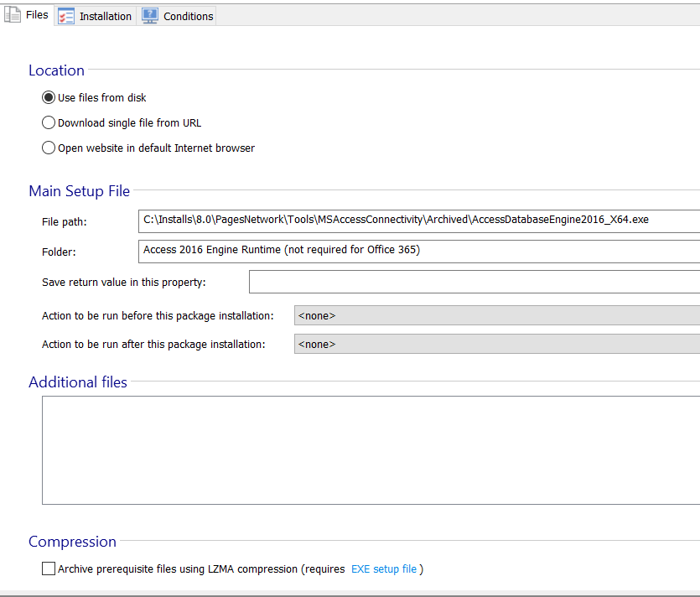This screenshot has height=597, width=700.
Task: Click the 'Main Setup File' section heading
Action: click(79, 191)
